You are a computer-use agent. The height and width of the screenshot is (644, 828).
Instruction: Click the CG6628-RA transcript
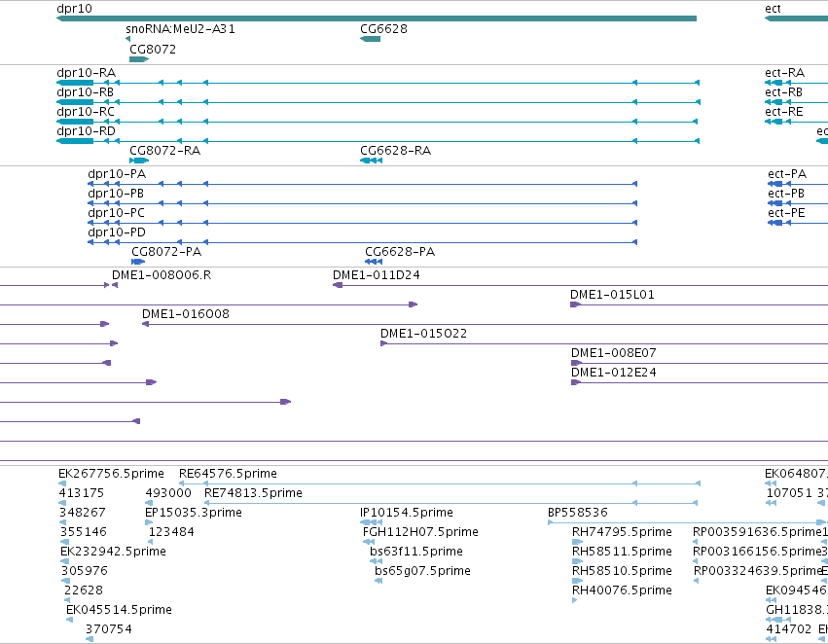372,161
